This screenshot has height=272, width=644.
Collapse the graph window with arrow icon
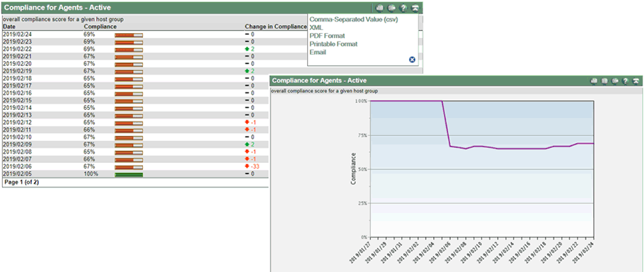(636, 81)
